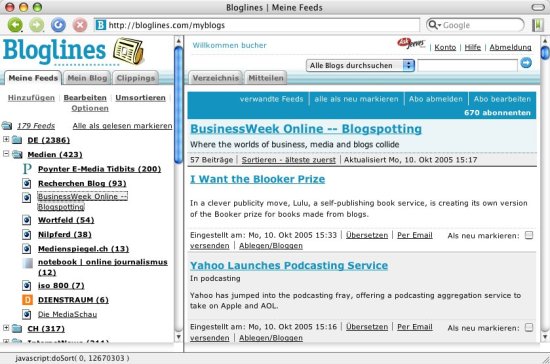
Task: Click the CH folder icon
Action: pos(17,329)
